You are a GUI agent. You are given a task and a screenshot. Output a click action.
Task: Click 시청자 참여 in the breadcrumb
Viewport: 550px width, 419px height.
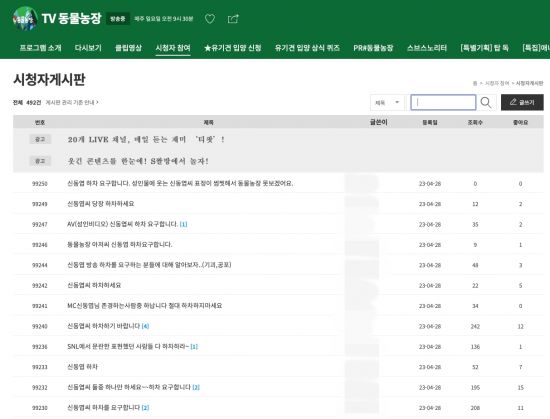click(x=497, y=83)
